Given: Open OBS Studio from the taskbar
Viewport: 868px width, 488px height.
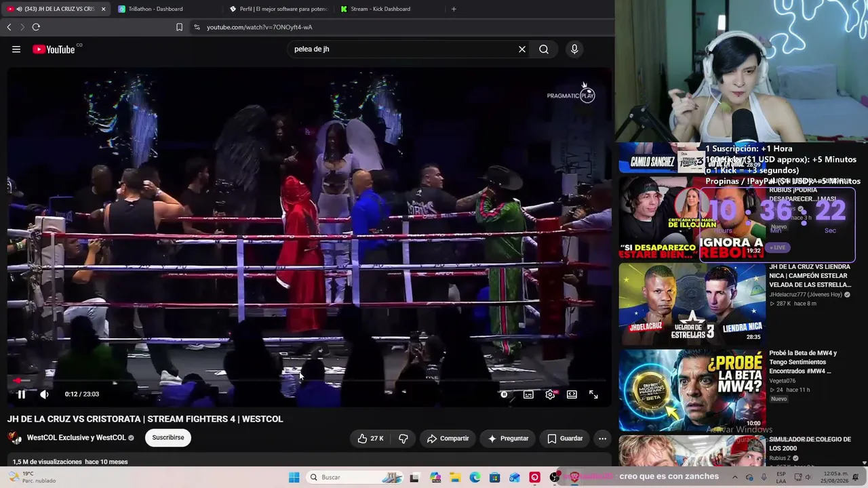Looking at the screenshot, I should pos(555,477).
